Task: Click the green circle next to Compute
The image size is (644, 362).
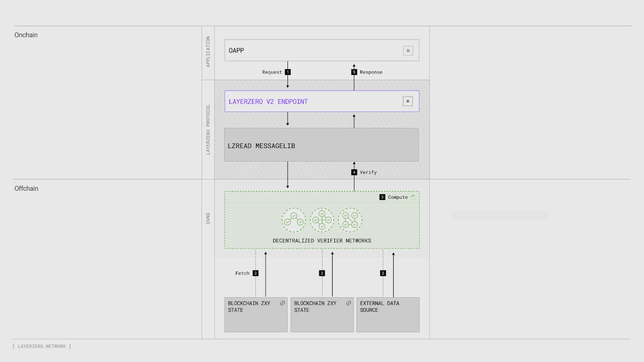Action: [413, 197]
